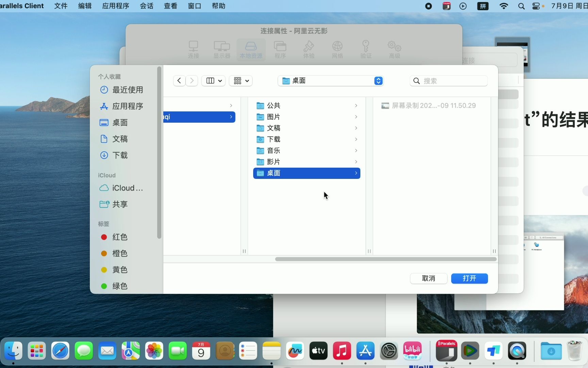Open System Preferences from the Dock
Screen dimensions: 588x368
pyautogui.click(x=389, y=351)
